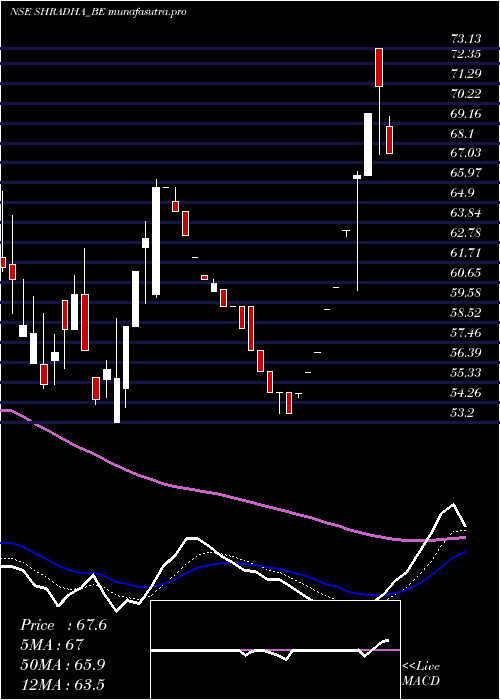The width and height of the screenshot is (500, 700).
Task: Select the 68.1 price label
Action: click(462, 133)
